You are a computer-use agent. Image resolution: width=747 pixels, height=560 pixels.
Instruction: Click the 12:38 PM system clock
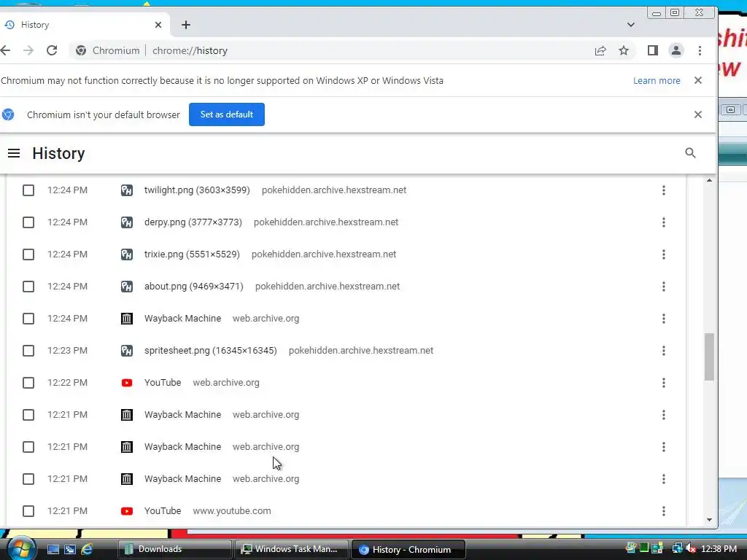click(719, 549)
